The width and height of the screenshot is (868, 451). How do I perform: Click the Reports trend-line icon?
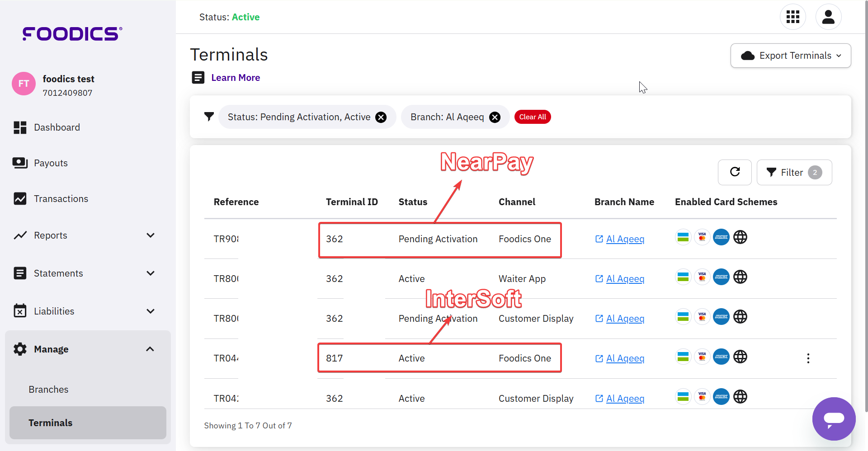click(20, 235)
